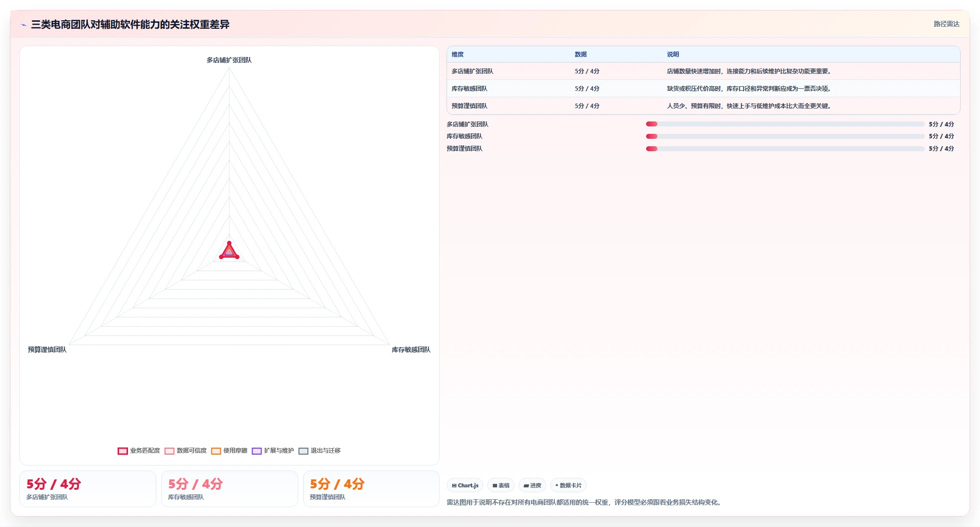Screen dimensions: 980x527
Task: Click the 多店铺扩张团队 score card
Action: pyautogui.click(x=88, y=489)
